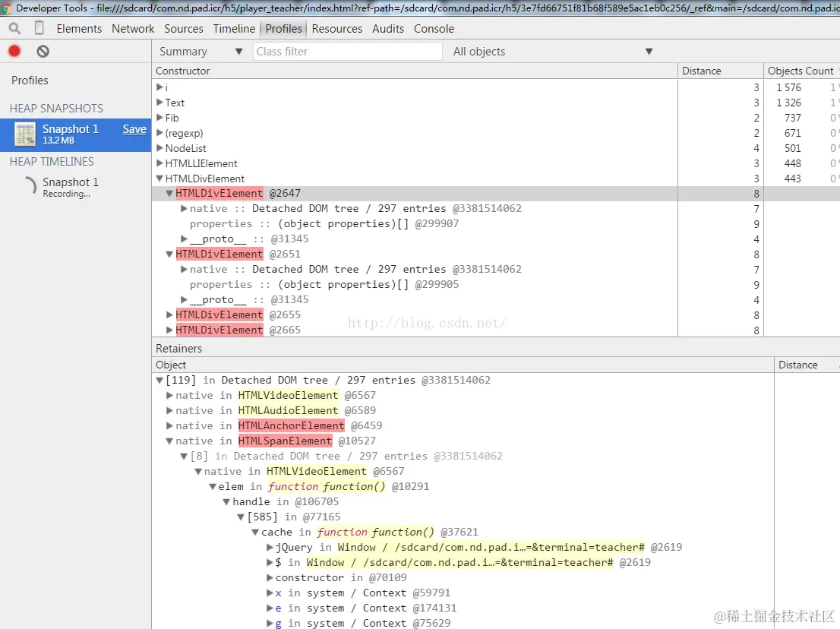Expand the NodeList constructor row
The width and height of the screenshot is (840, 629).
159,148
